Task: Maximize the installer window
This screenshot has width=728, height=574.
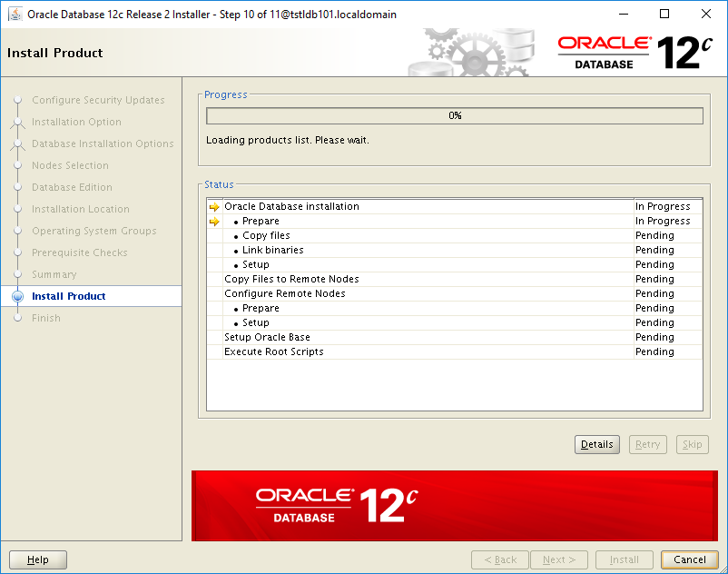Action: click(664, 14)
